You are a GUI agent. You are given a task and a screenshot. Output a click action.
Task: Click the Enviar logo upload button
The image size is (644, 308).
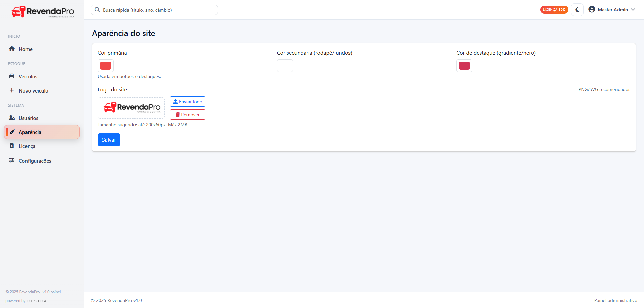click(187, 102)
